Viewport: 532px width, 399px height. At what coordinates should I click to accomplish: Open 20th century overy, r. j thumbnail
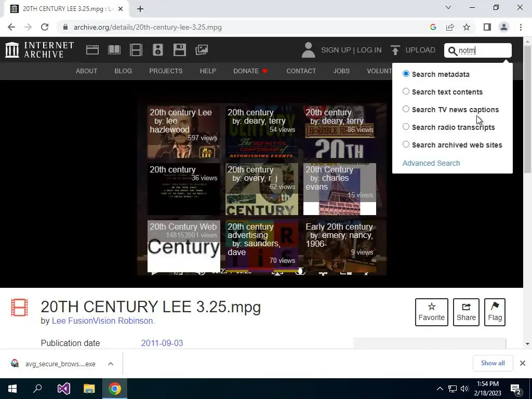tap(262, 189)
